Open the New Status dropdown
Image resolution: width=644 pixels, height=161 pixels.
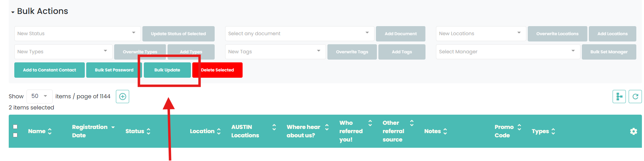(x=77, y=33)
